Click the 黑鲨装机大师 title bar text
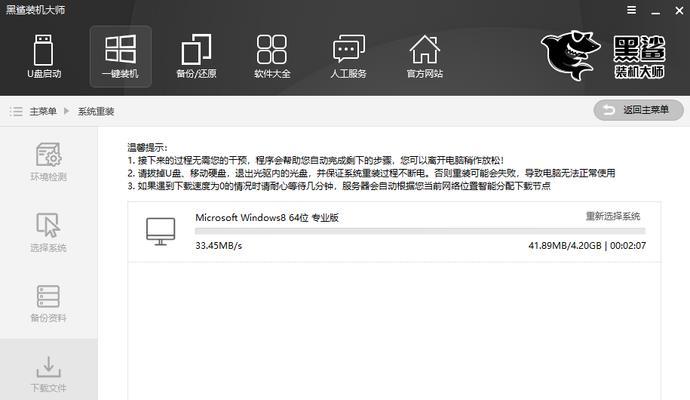The width and height of the screenshot is (690, 400). pyautogui.click(x=35, y=10)
